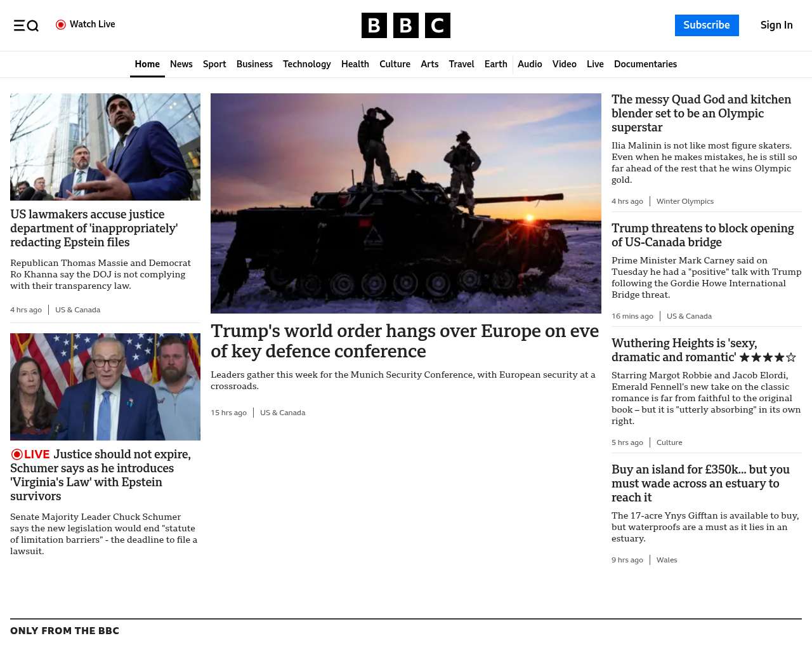Switch to the Documentaries section
812x650 pixels.
(x=645, y=64)
